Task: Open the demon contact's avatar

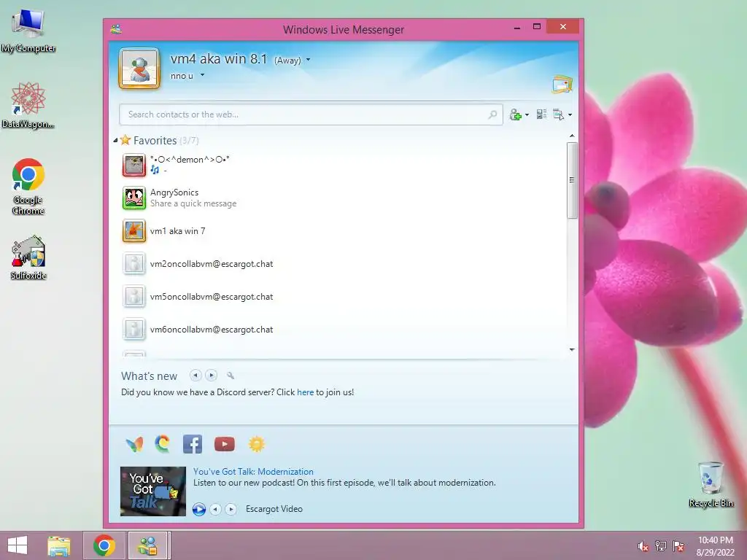Action: (x=134, y=166)
